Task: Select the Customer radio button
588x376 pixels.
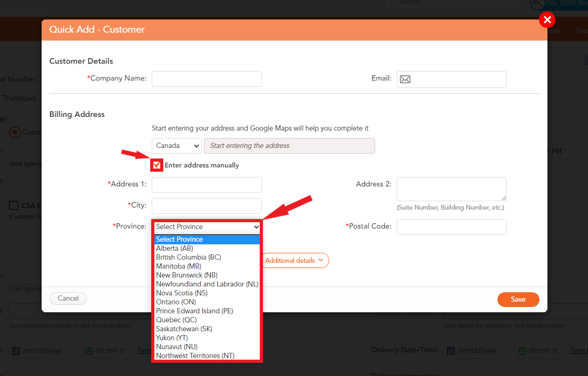Action: [x=15, y=132]
